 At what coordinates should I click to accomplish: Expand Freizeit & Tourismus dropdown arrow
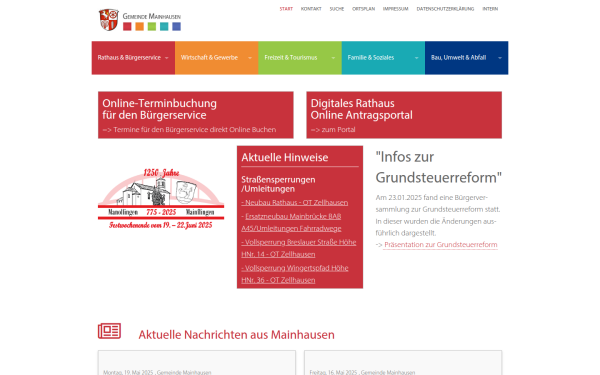coord(333,58)
